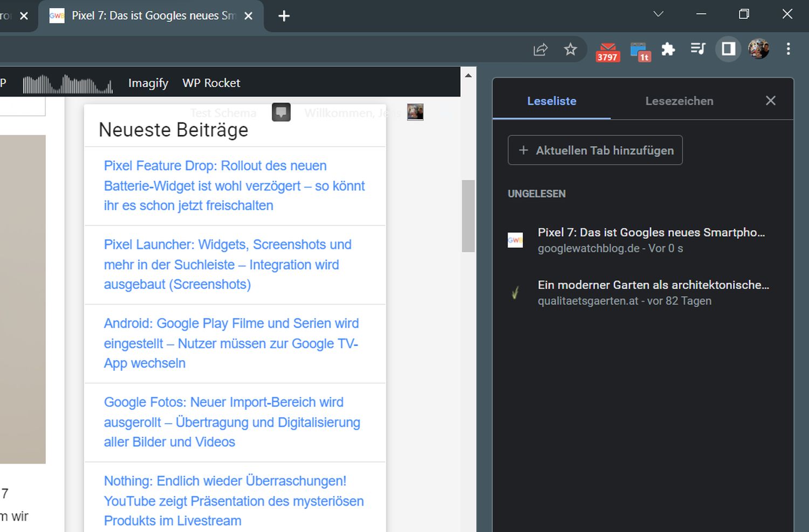Click the Chrome profile avatar
809x532 pixels.
(x=758, y=49)
